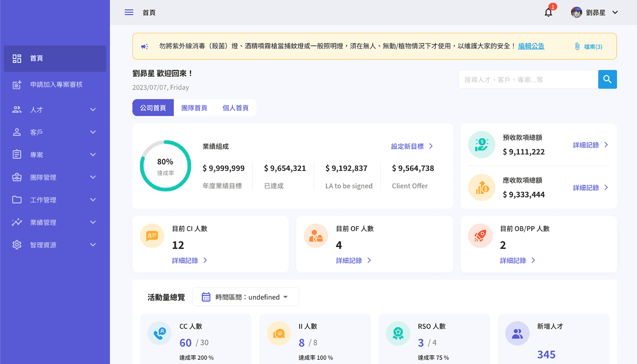Click 設定新目標 to set new target
This screenshot has width=637, height=364.
point(408,146)
